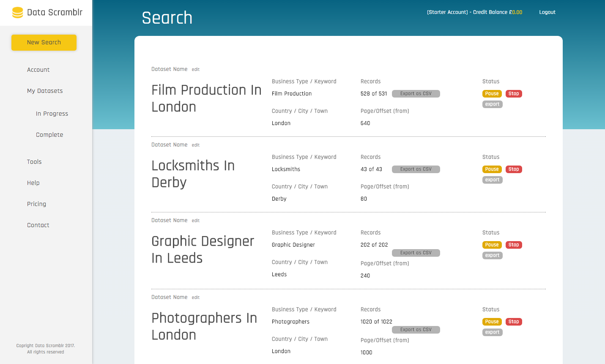Open the New Search page
Screen dimensions: 605x364
(44, 42)
